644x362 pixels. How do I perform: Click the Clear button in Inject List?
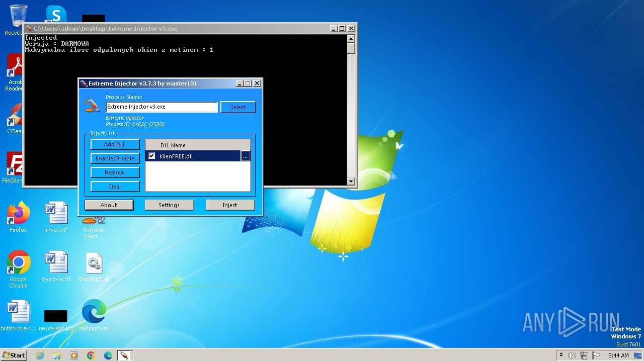(x=115, y=187)
